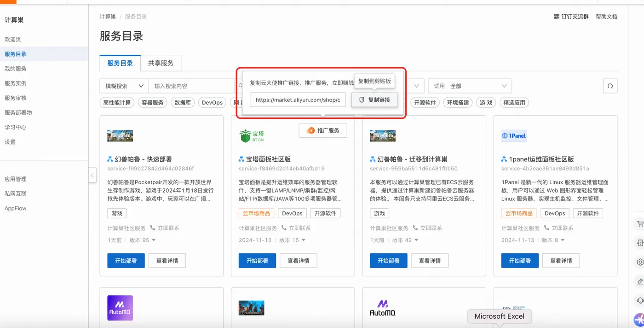This screenshot has width=644, height=328.
Task: Click service icon beside 幻兽帕鲁 - 快速部署 title
Action: (110, 159)
